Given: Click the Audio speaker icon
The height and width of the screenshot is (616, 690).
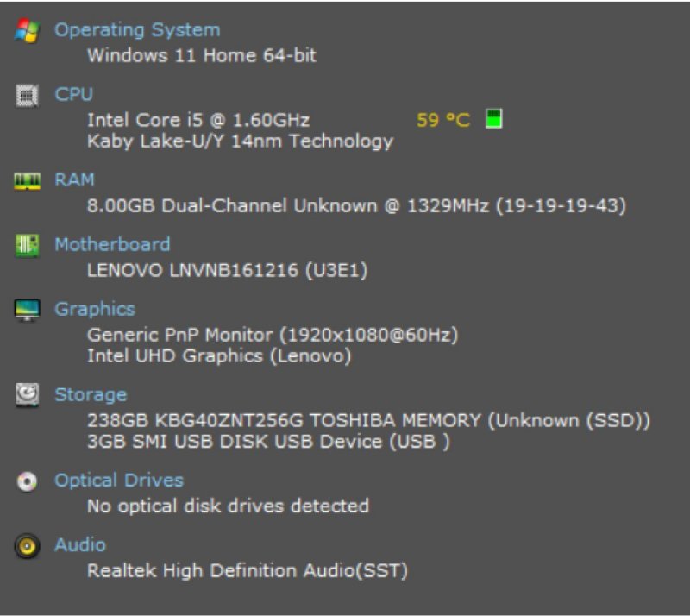Looking at the screenshot, I should (x=27, y=545).
